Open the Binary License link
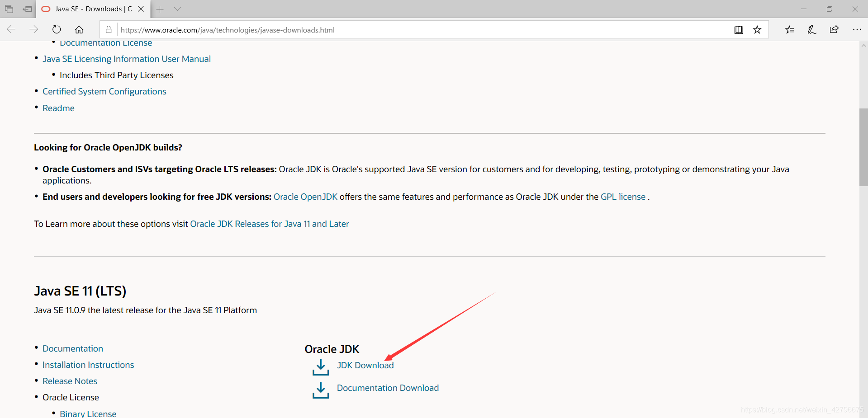Screen dimensions: 868x418 click(x=88, y=413)
